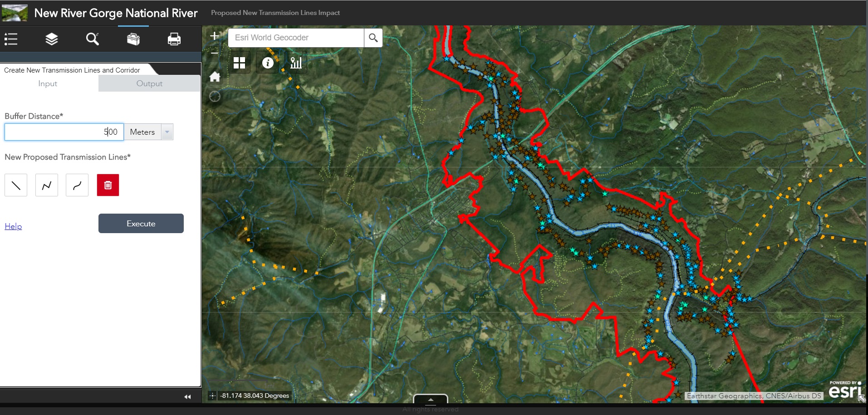Open the chart widget
This screenshot has width=868, height=415.
click(x=296, y=63)
